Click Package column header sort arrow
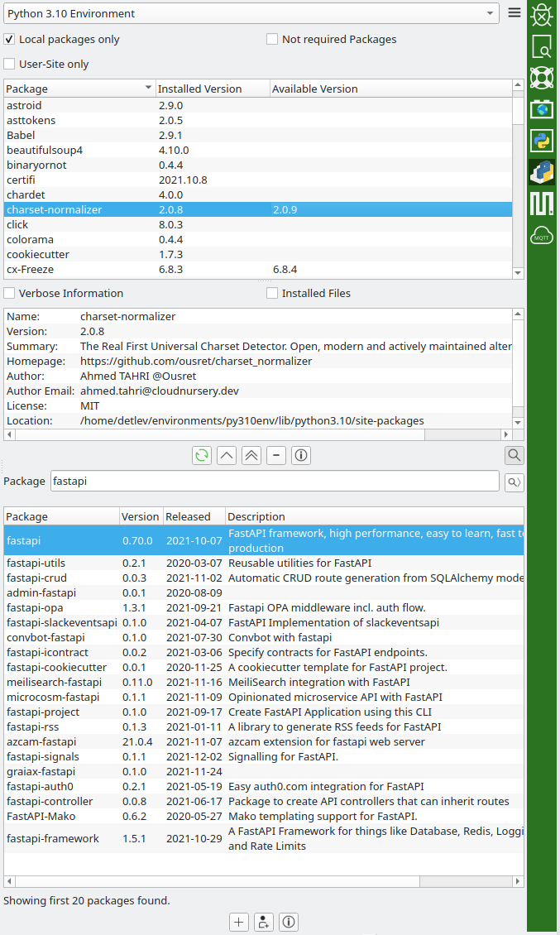The height and width of the screenshot is (935, 560). click(149, 89)
